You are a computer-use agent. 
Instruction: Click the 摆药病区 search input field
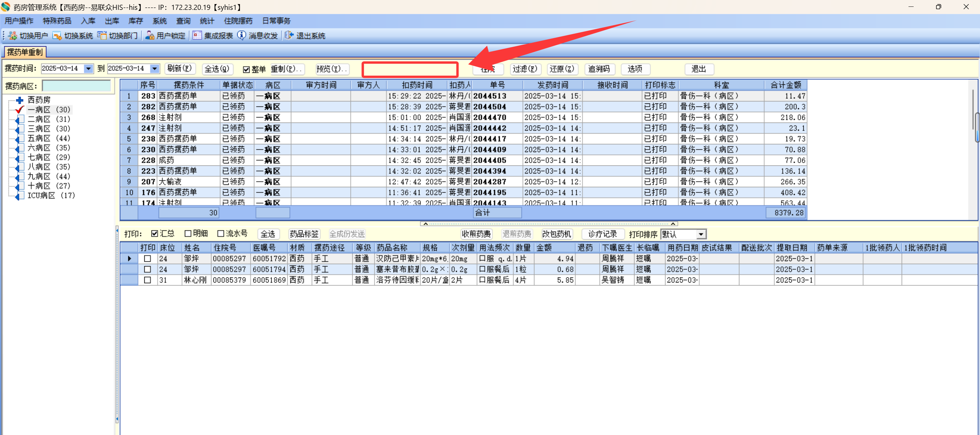tap(76, 86)
